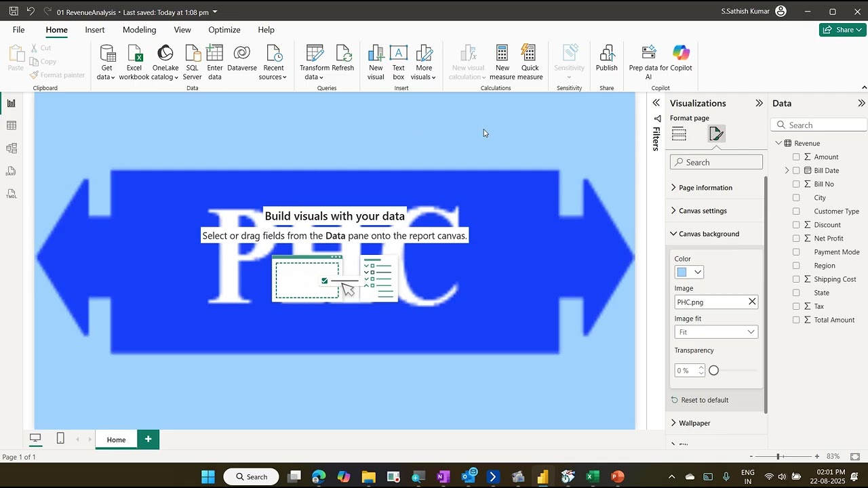
Task: Open the Get data menu
Action: [106, 62]
